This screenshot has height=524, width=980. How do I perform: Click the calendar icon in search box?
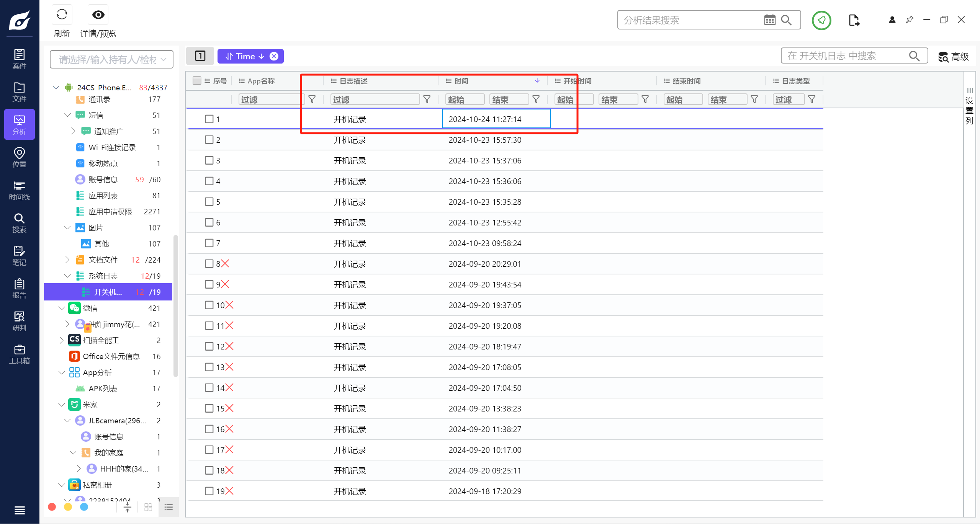[x=769, y=20]
